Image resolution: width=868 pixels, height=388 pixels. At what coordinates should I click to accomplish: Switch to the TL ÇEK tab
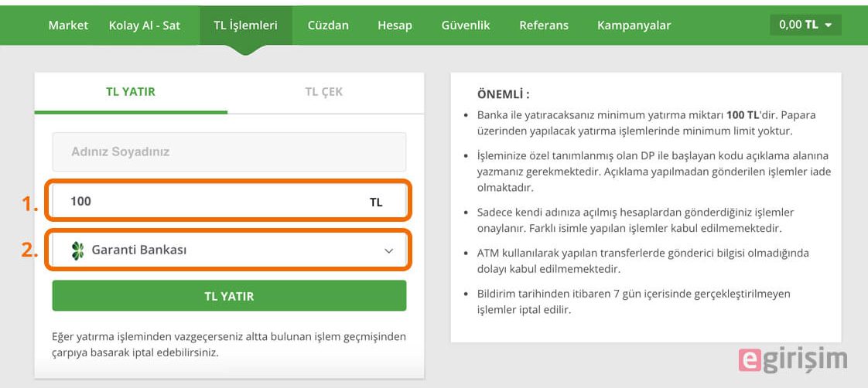(324, 92)
